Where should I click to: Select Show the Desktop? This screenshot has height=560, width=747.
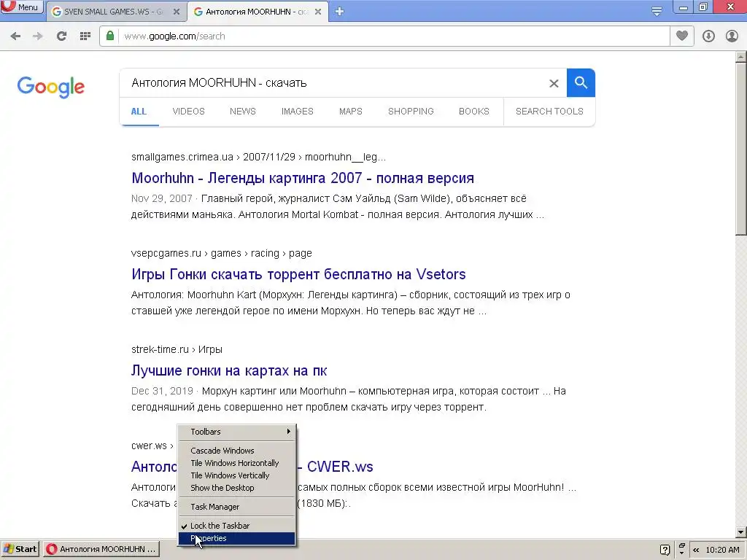[237, 488]
